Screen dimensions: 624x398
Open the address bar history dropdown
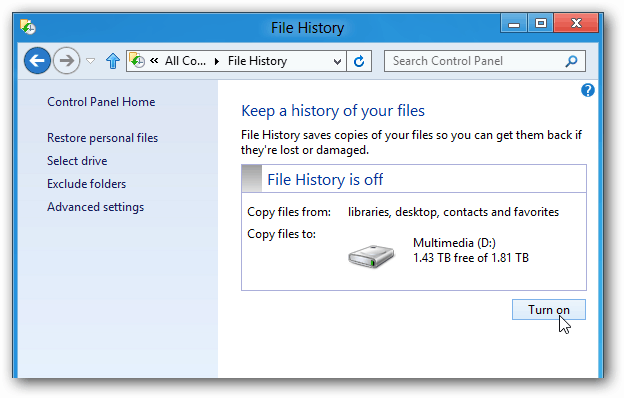(337, 61)
